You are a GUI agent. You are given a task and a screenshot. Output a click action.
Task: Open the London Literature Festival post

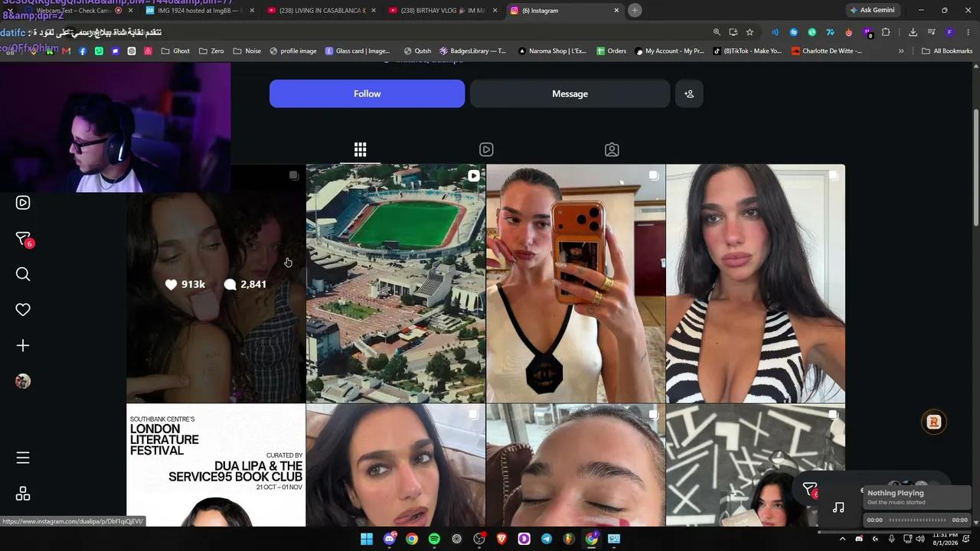click(x=216, y=465)
